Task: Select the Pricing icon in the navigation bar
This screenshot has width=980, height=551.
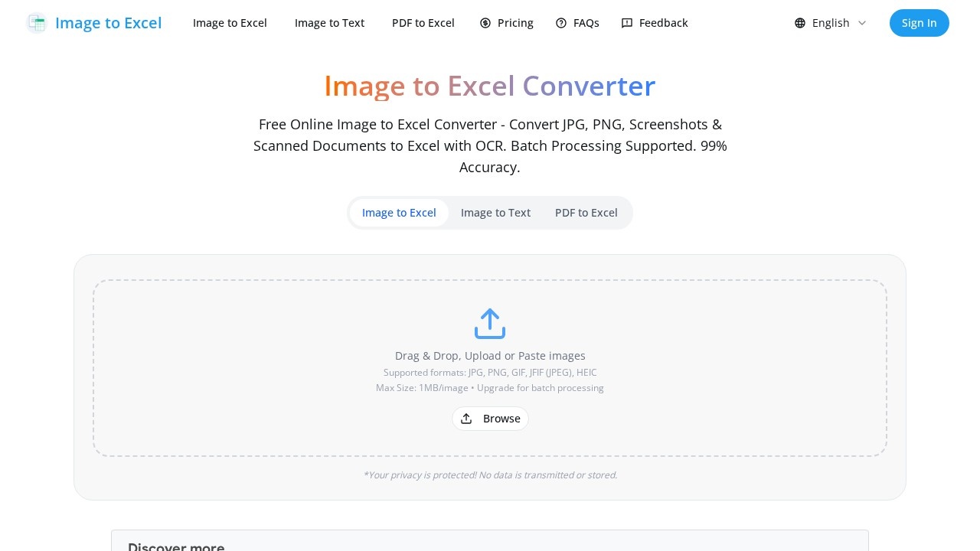Action: click(x=485, y=23)
